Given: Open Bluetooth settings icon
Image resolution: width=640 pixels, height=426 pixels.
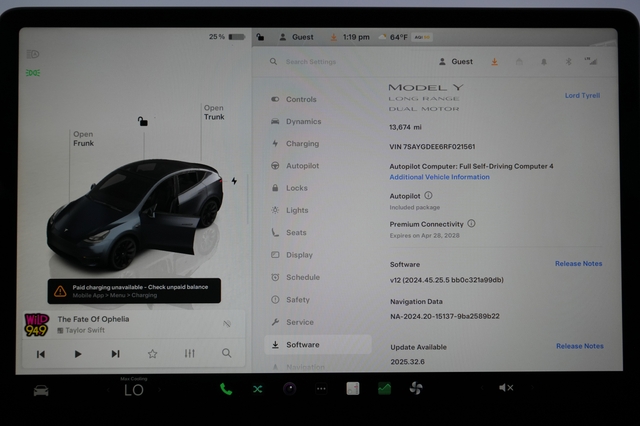Looking at the screenshot, I should click(x=568, y=62).
